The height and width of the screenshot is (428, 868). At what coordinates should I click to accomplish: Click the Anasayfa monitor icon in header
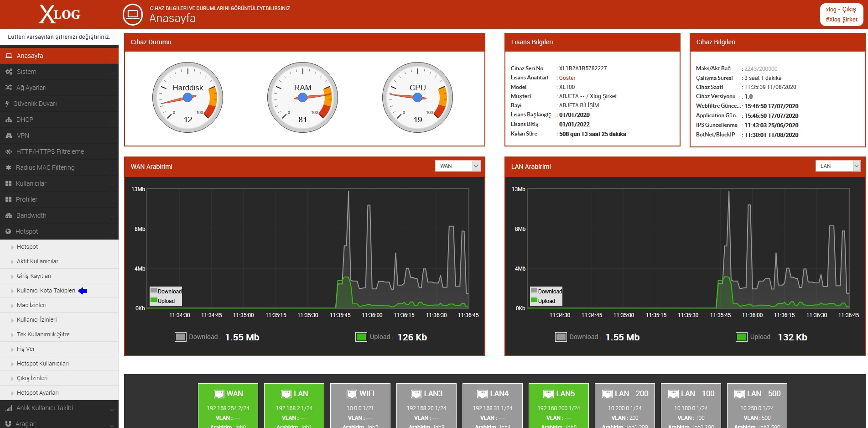pyautogui.click(x=133, y=14)
